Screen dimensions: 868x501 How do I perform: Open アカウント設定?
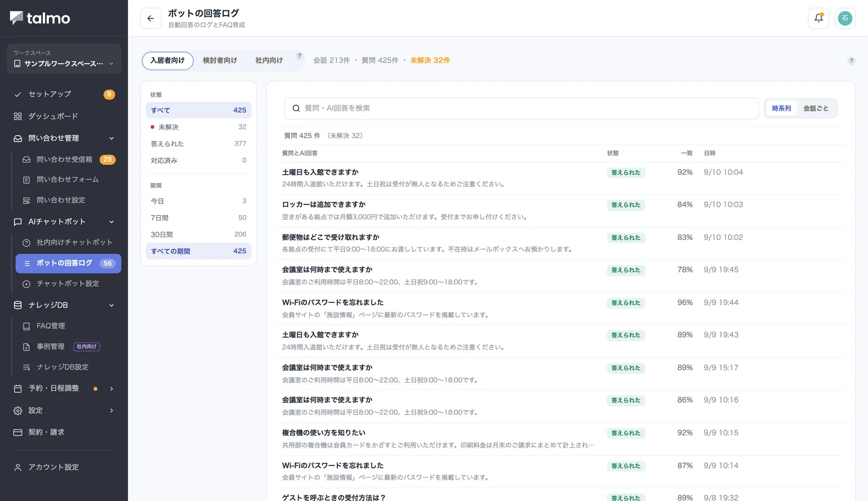point(64,467)
